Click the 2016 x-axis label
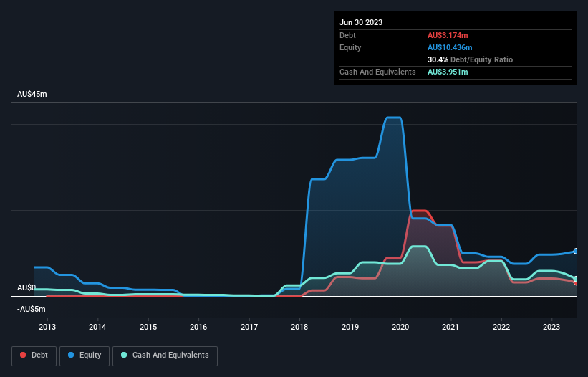The width and height of the screenshot is (588, 377). [x=198, y=327]
